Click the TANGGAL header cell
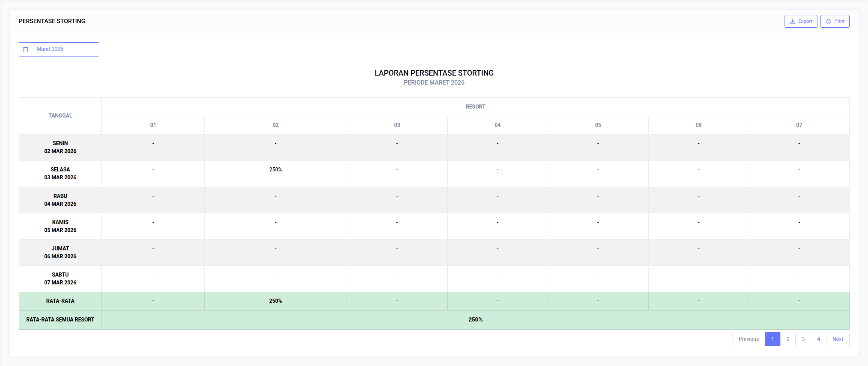The height and width of the screenshot is (366, 868). pos(60,115)
